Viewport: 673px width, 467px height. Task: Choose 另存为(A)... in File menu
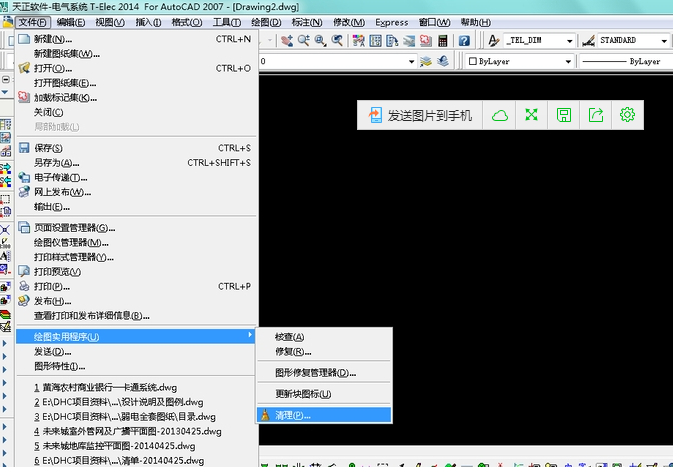click(x=56, y=163)
